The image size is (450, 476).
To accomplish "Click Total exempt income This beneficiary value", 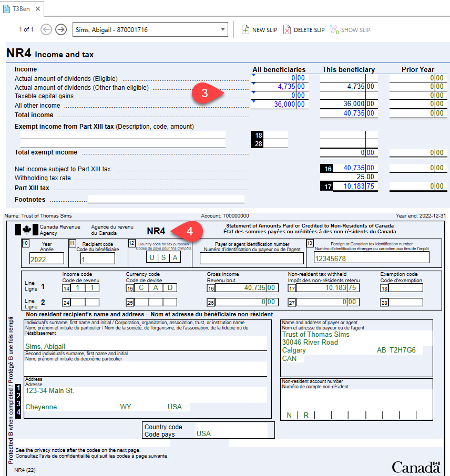I will pyautogui.click(x=349, y=153).
